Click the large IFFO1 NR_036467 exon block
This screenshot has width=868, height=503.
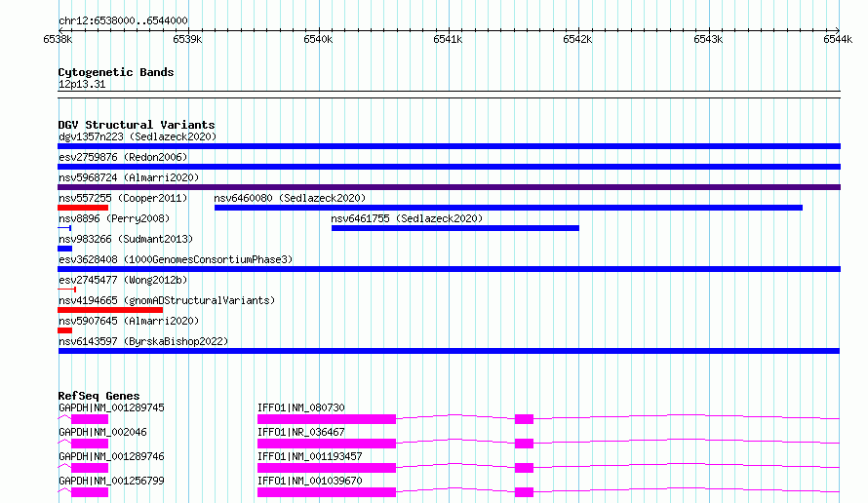click(x=327, y=444)
